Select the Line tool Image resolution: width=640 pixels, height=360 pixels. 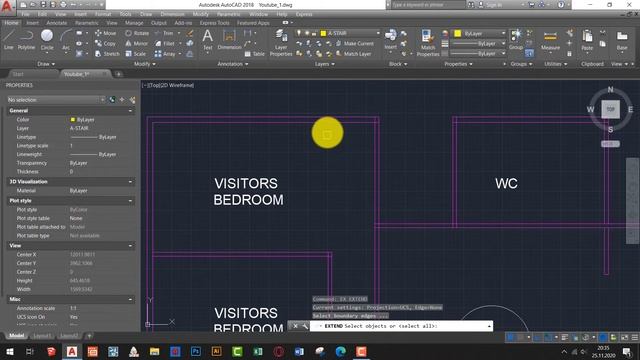(x=9, y=40)
